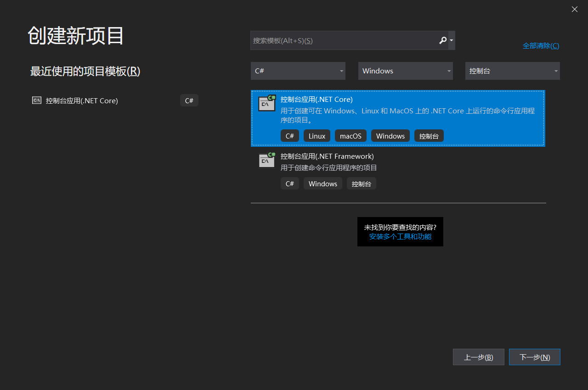Select the recent 控制台应用(.NET Core) template

(x=82, y=100)
